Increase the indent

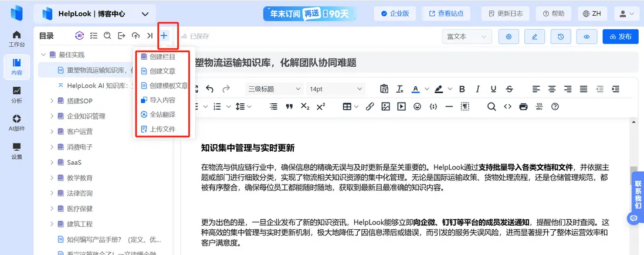pos(615,89)
